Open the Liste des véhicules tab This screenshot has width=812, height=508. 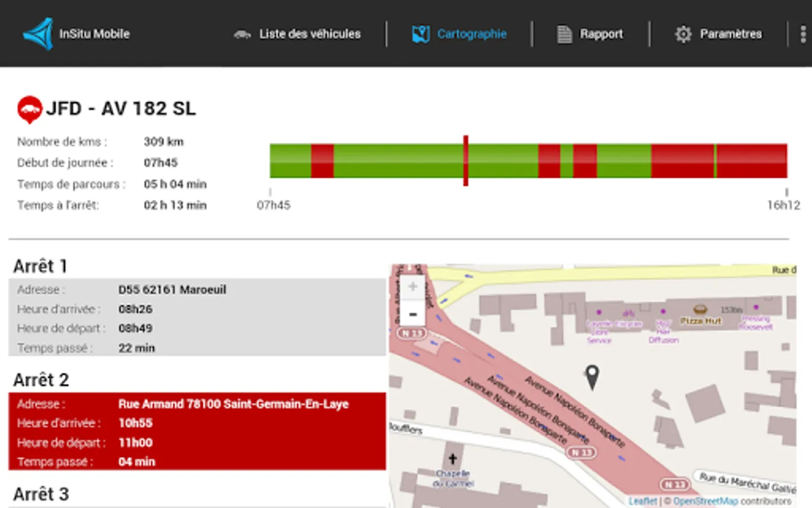point(297,34)
